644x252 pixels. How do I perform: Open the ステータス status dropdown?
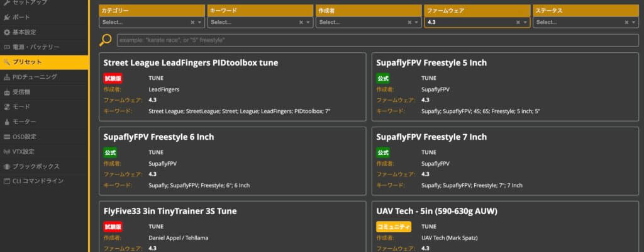586,22
